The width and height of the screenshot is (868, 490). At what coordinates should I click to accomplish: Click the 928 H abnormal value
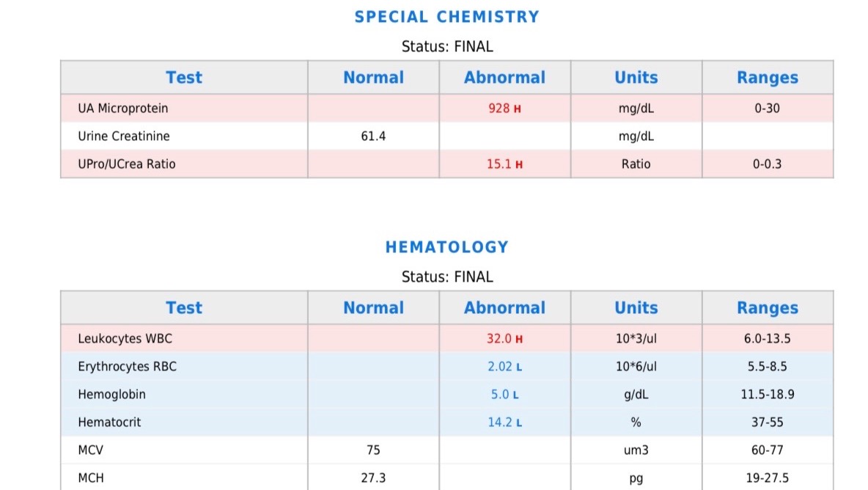coord(504,109)
